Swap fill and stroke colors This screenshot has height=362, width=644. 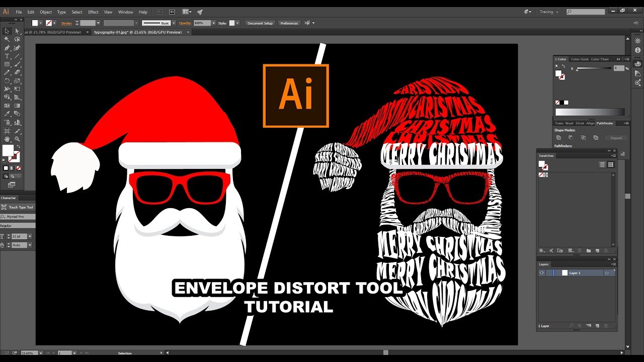pos(18,146)
